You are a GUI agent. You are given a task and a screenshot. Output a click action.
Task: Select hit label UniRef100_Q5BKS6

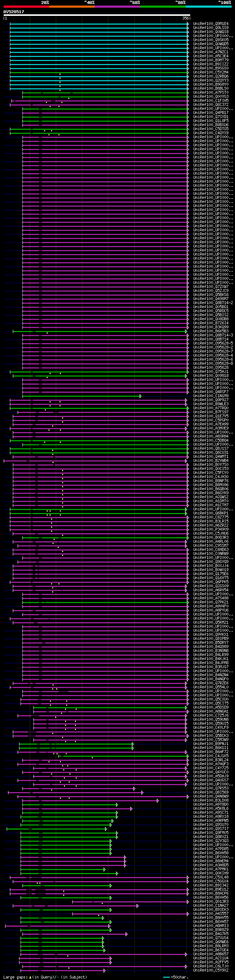point(211,295)
